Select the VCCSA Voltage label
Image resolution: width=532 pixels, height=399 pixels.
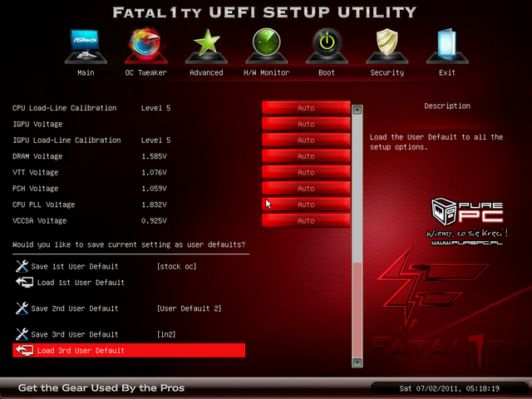point(39,221)
